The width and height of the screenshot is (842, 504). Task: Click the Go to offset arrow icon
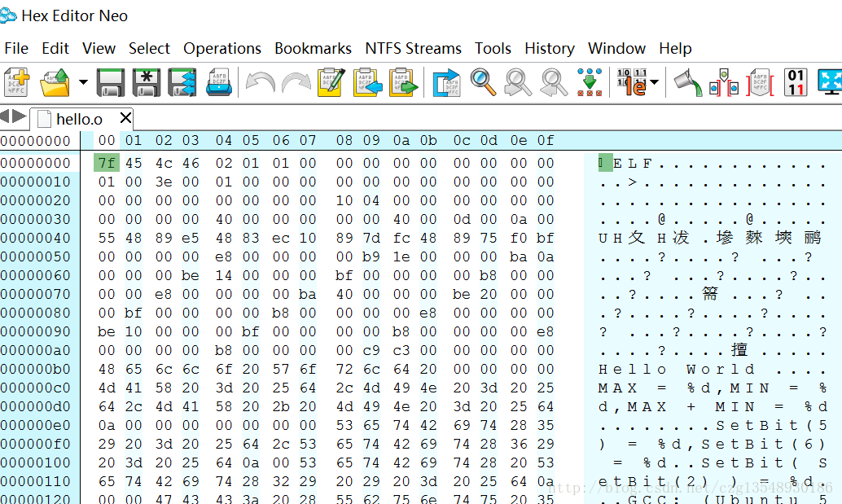[x=447, y=83]
